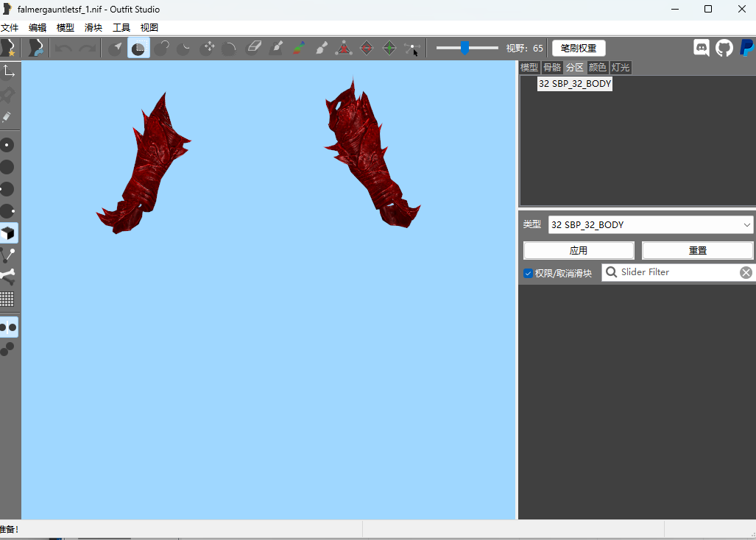Toggle X-mirror symmetry editing button
This screenshot has height=540, width=756.
tap(8, 327)
